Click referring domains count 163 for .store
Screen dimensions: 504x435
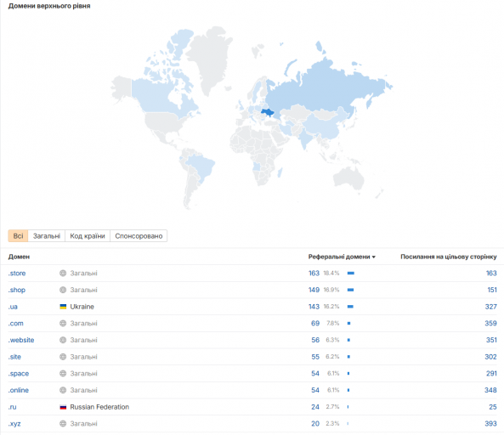[x=314, y=273]
